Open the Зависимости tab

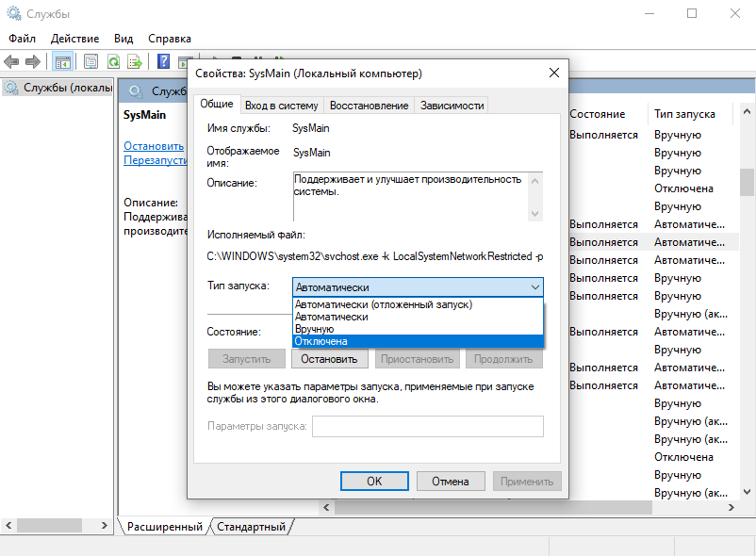pos(452,106)
